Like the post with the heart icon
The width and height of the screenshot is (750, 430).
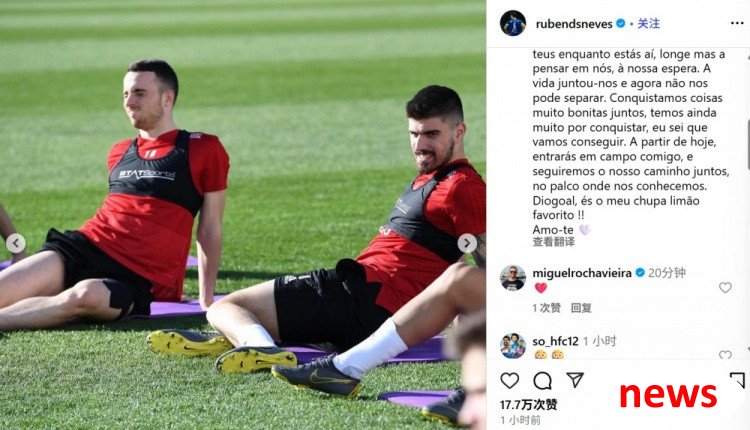[x=509, y=381]
